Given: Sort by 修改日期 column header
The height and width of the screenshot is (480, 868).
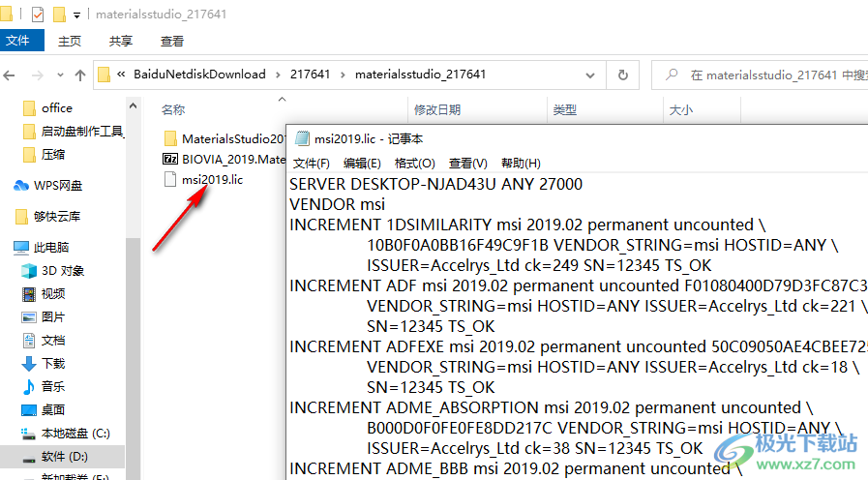Looking at the screenshot, I should [437, 109].
